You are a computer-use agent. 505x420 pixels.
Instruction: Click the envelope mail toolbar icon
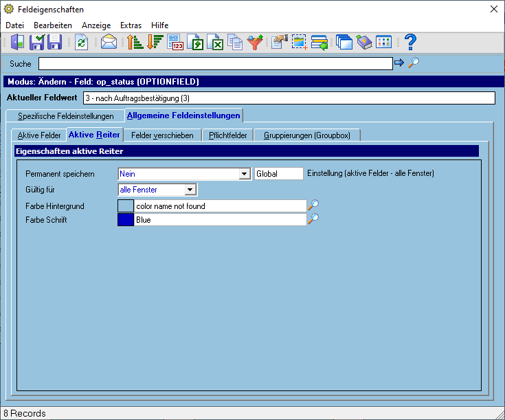[x=109, y=42]
